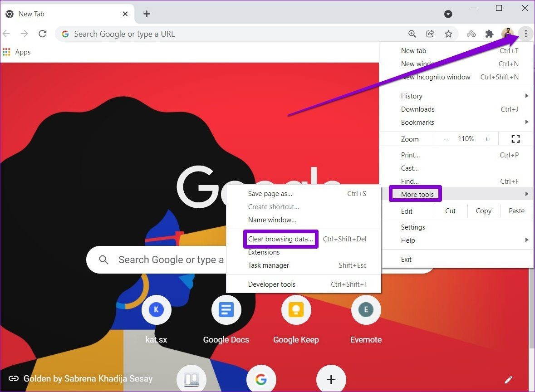Select 'Print...' in the menu

[x=456, y=155]
